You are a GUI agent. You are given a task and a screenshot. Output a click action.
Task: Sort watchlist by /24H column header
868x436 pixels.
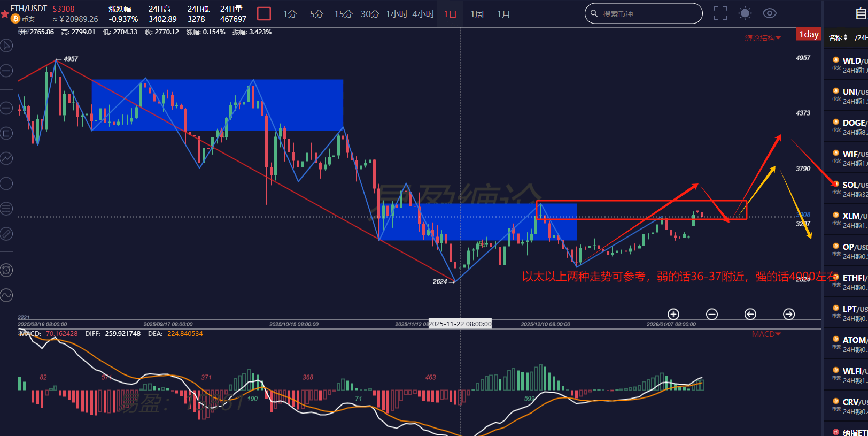point(861,37)
